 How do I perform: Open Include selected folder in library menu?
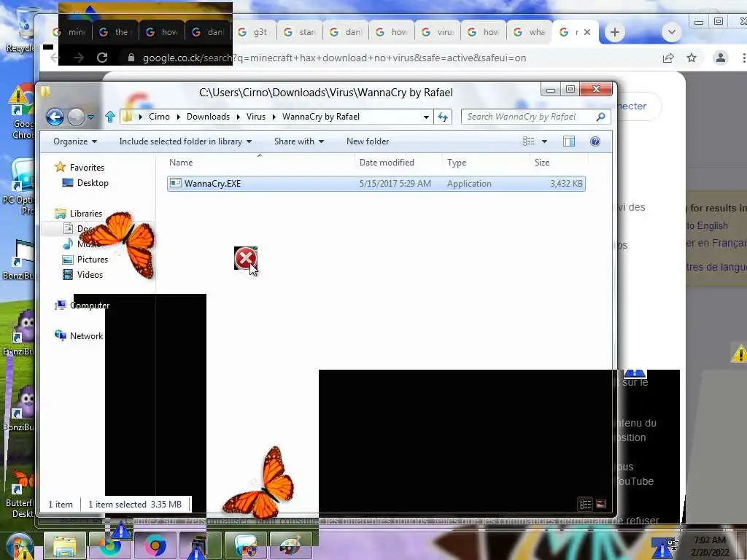point(185,141)
